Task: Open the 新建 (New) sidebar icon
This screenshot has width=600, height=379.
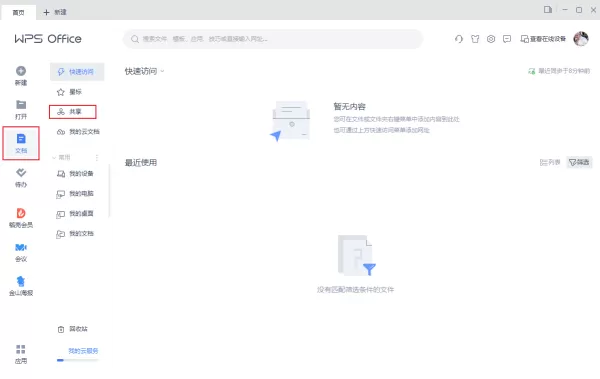Action: pyautogui.click(x=21, y=75)
